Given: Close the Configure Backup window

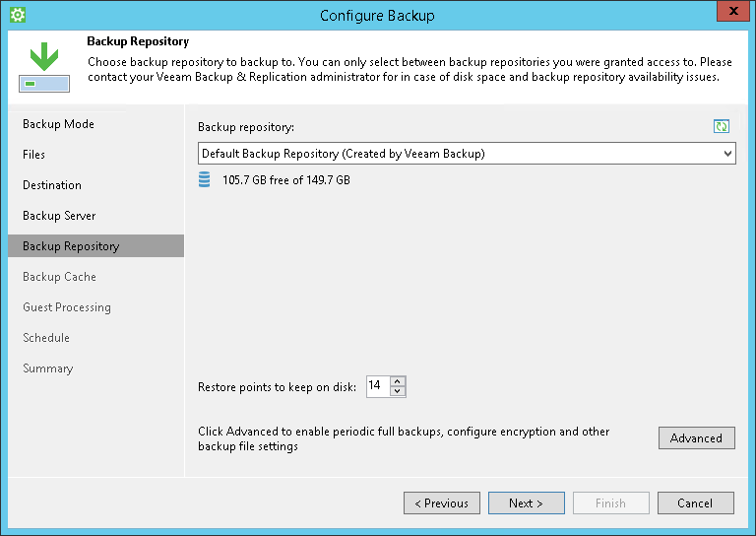Looking at the screenshot, I should coord(731,15).
